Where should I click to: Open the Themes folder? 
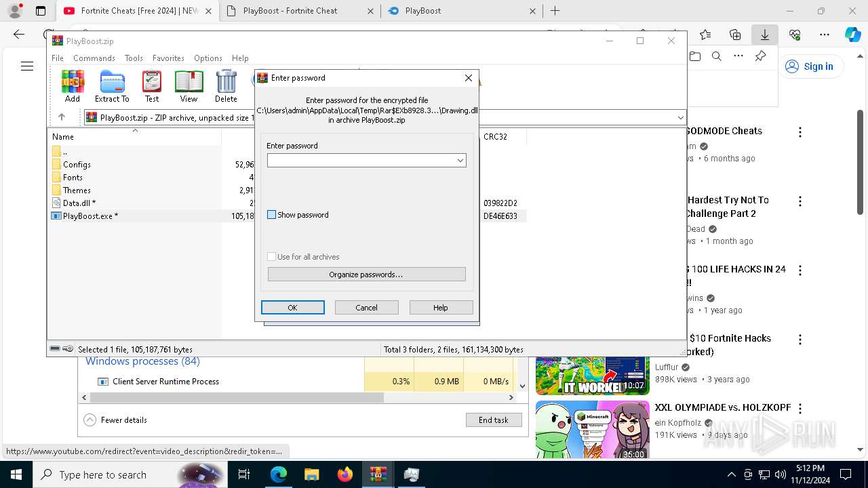(x=77, y=190)
